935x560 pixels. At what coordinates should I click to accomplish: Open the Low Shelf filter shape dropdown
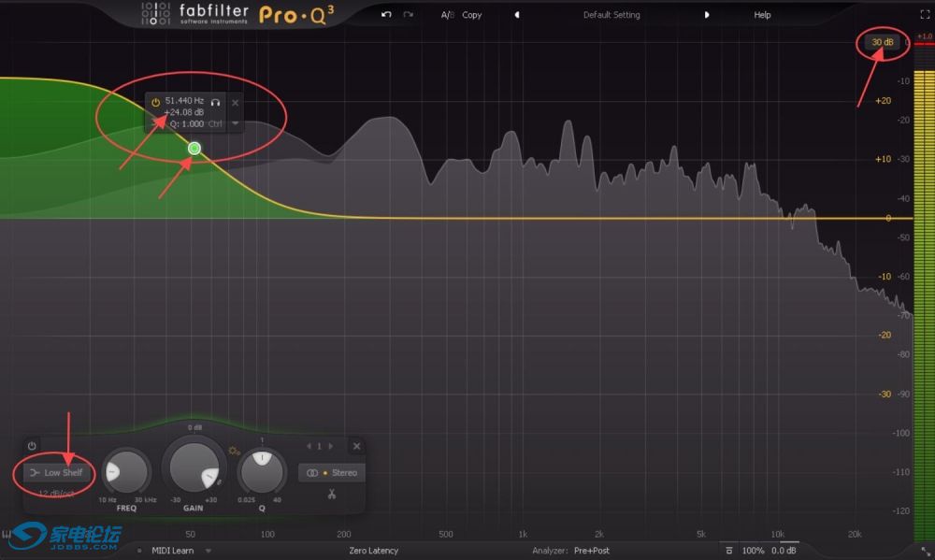point(56,473)
